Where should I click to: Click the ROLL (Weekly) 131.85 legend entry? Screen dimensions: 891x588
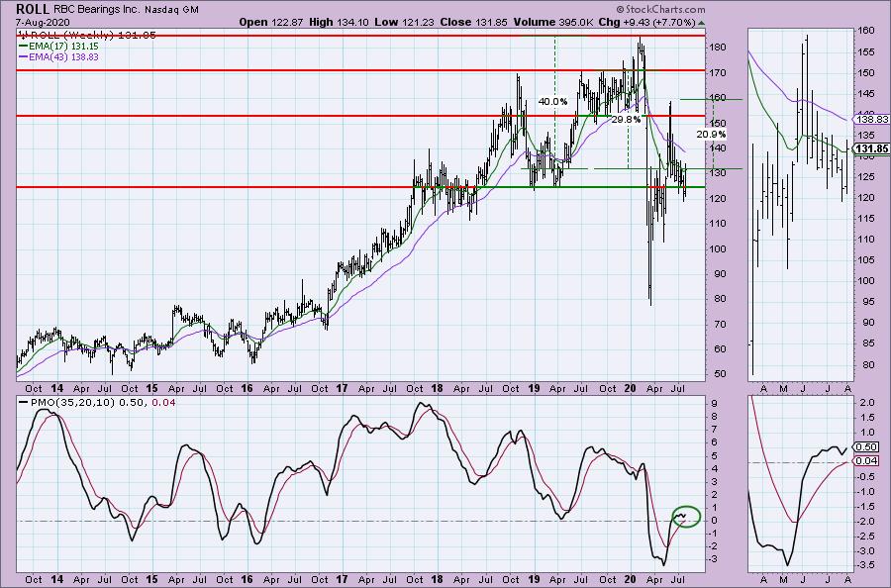pyautogui.click(x=93, y=36)
